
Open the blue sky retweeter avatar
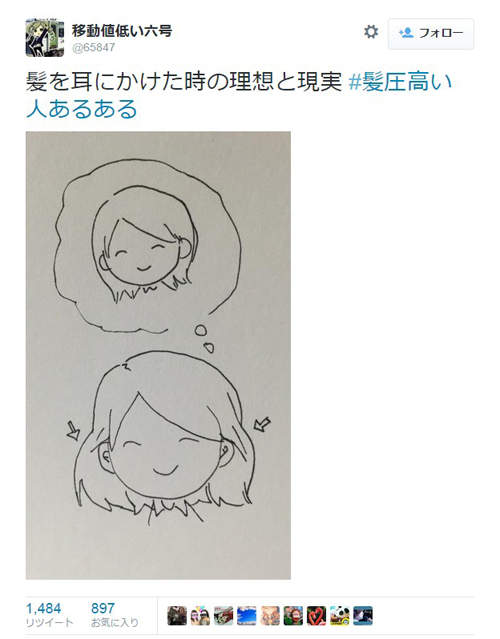pos(247,615)
